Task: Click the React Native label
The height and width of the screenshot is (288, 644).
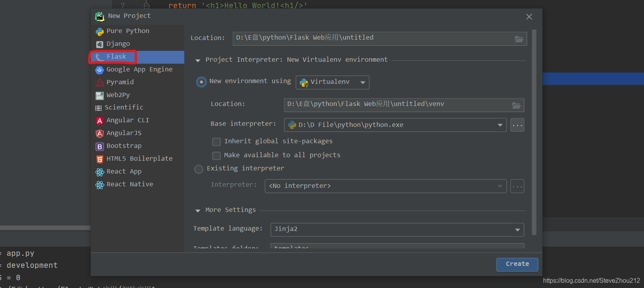Action: 130,184
